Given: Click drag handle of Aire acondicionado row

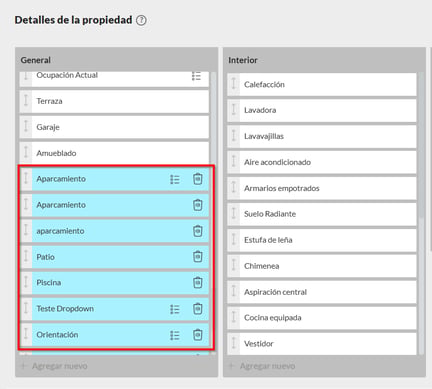Looking at the screenshot, I should click(234, 162).
